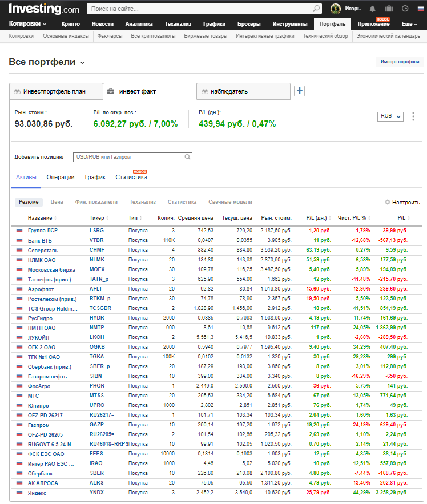Switch to the Операции tab
This screenshot has width=427, height=504.
[x=61, y=177]
